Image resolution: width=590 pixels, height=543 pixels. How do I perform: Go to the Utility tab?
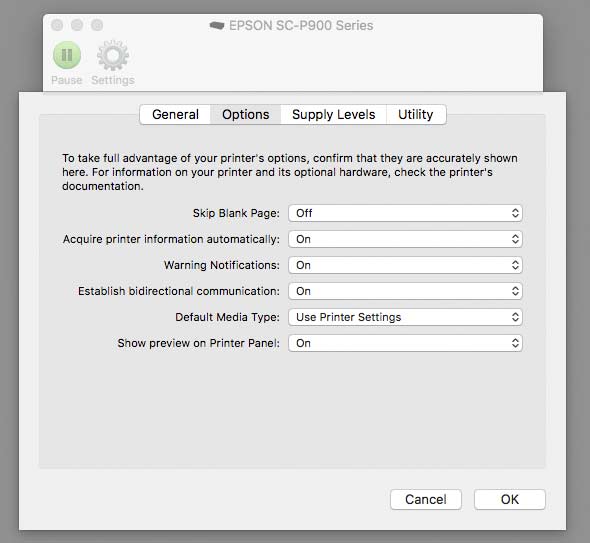point(416,114)
